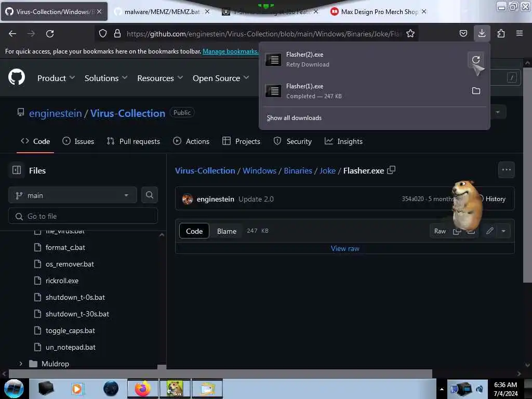This screenshot has height=399, width=532.
Task: Edit the file with the pencil icon
Action: click(x=489, y=231)
